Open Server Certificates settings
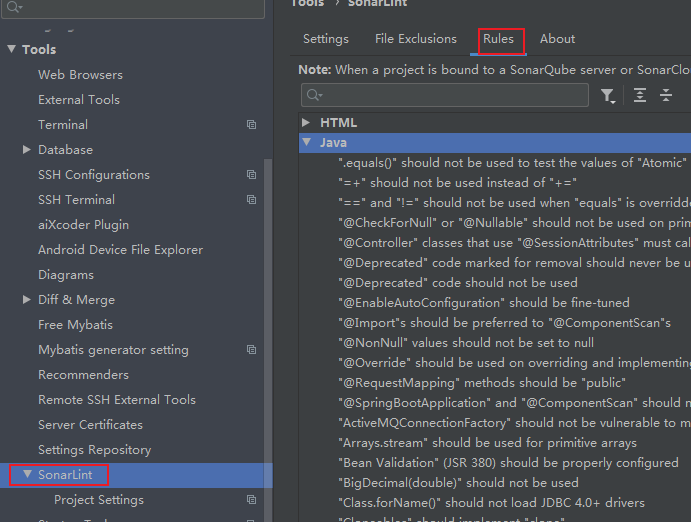Image resolution: width=691 pixels, height=522 pixels. [90, 425]
